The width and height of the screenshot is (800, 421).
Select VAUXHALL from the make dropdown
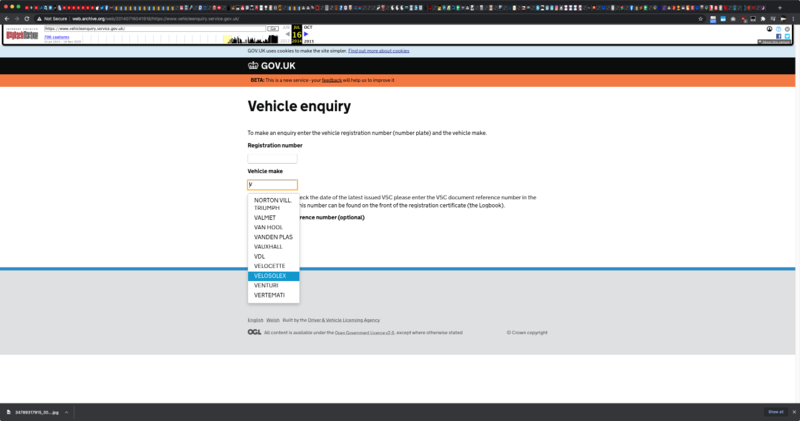(x=268, y=246)
